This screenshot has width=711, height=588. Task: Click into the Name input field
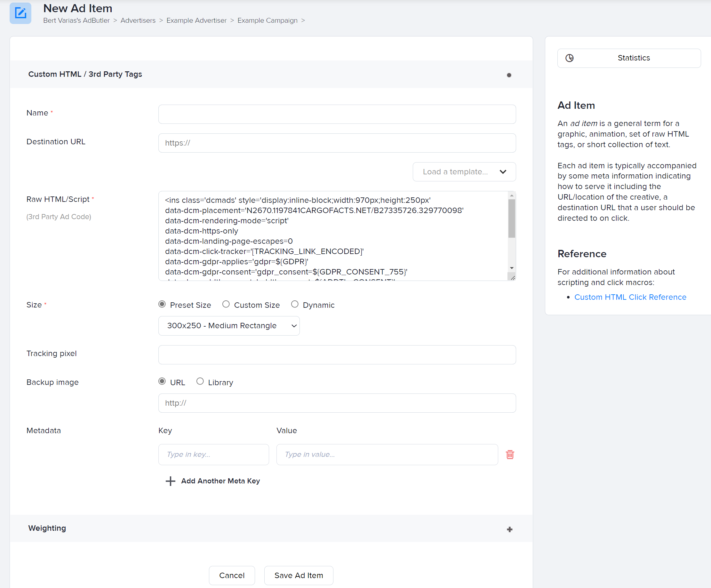[337, 114]
